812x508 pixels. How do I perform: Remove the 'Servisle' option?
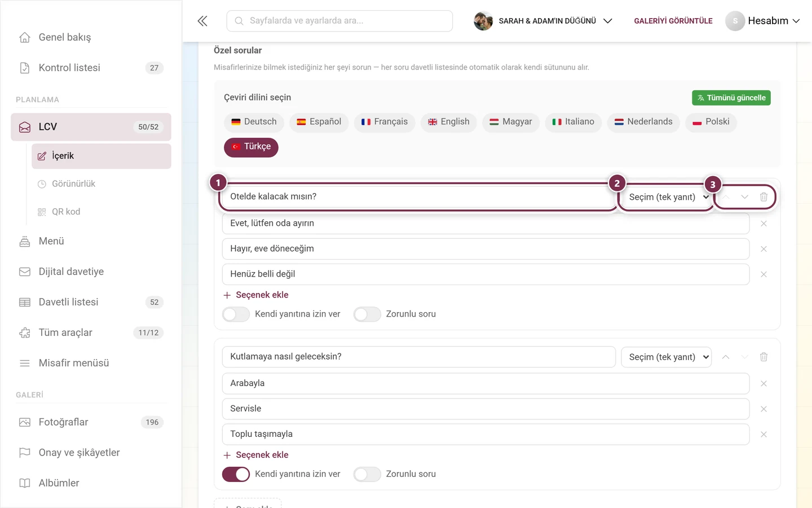[764, 409]
